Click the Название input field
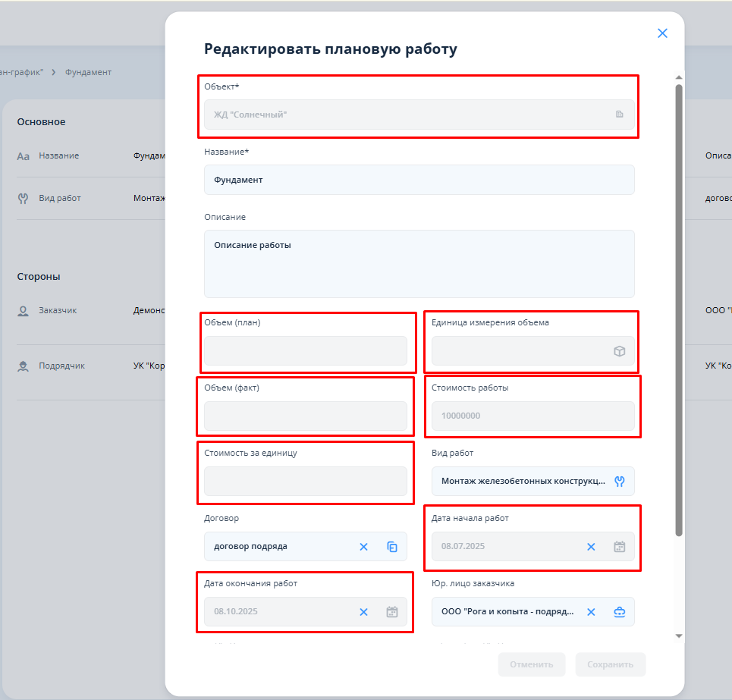Image resolution: width=732 pixels, height=700 pixels. [x=419, y=180]
